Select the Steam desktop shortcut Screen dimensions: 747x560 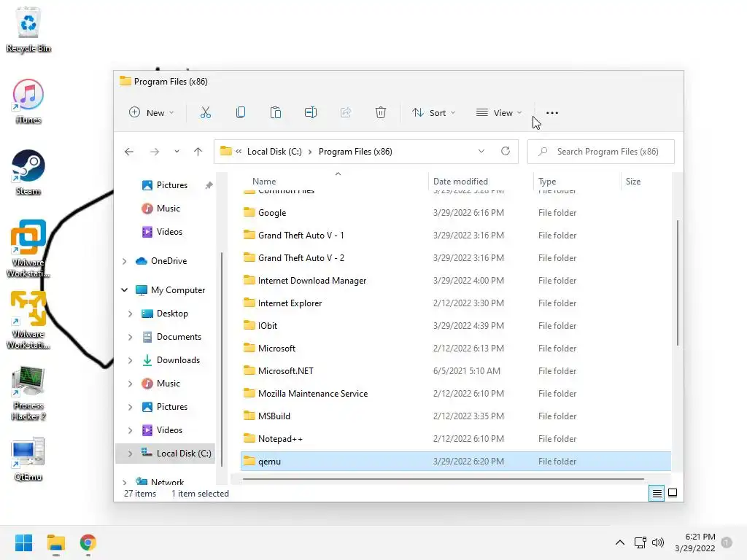tap(28, 173)
